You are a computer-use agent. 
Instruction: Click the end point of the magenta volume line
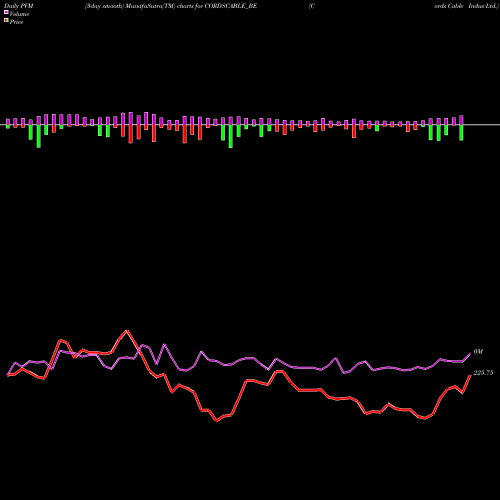(470, 354)
